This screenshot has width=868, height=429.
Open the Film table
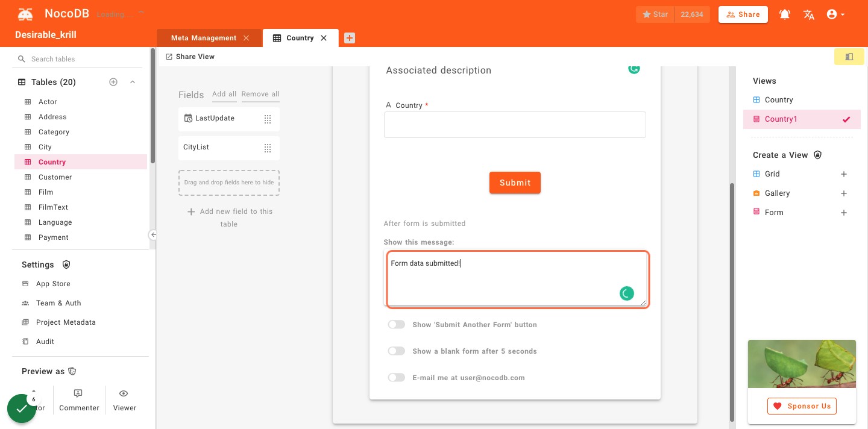[81, 192]
